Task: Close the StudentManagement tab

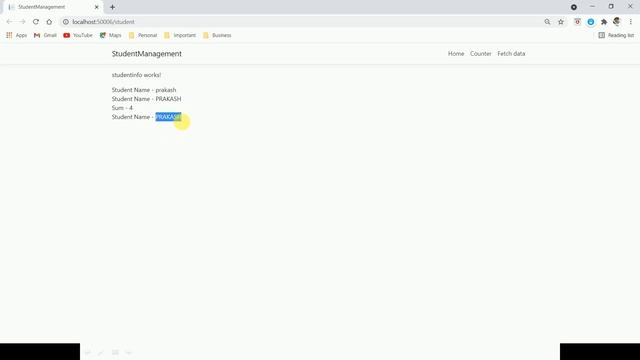Action: click(97, 7)
